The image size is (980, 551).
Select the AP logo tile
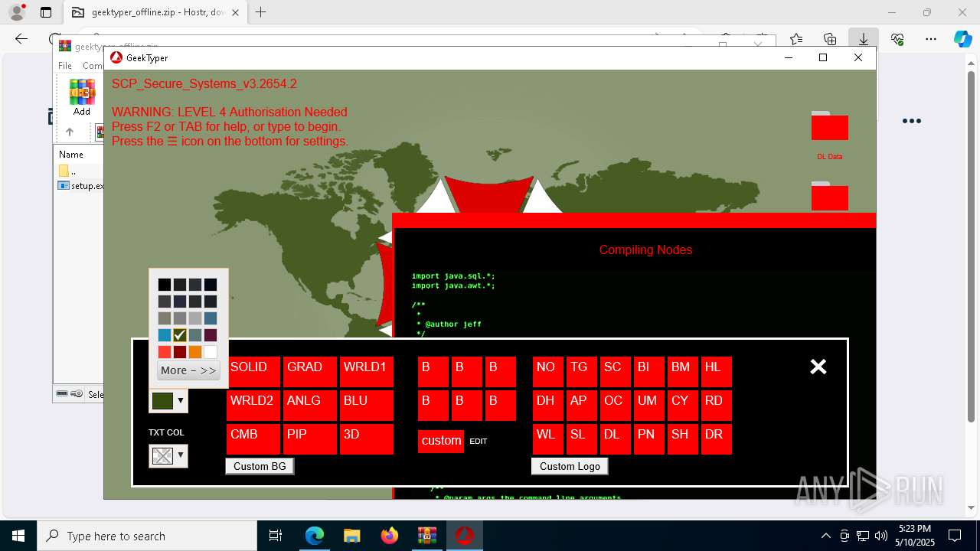point(581,405)
